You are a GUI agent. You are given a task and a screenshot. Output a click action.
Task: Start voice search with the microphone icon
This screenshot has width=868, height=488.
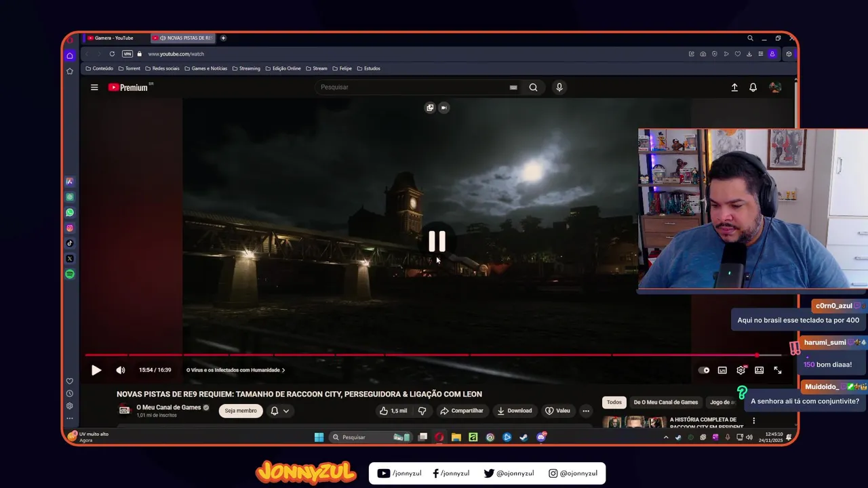click(x=559, y=87)
